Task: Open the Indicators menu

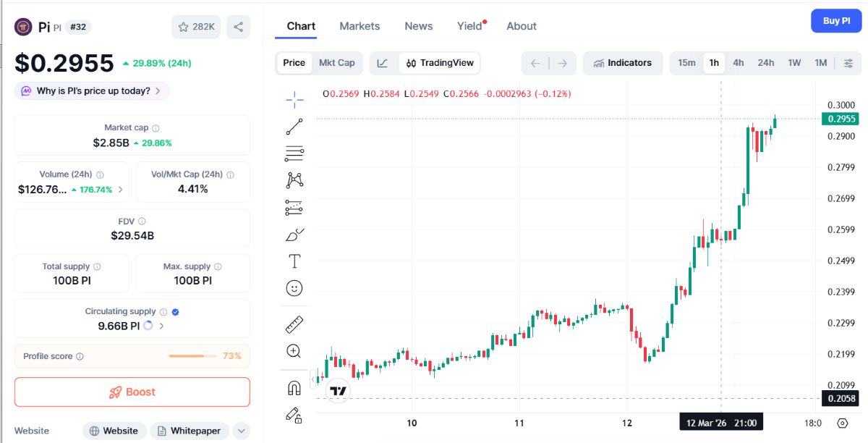Action: (x=622, y=63)
